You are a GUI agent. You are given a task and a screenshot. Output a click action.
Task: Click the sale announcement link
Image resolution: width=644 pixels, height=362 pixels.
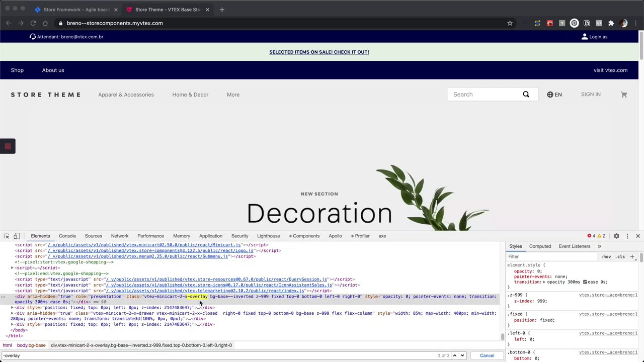point(319,52)
